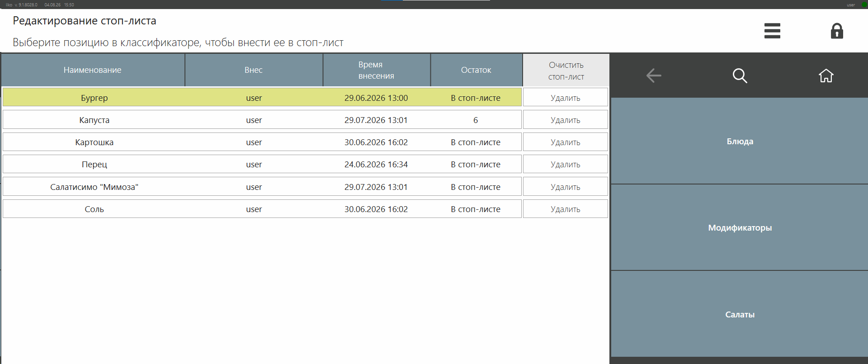Click remaining value 6 for Капуста
Screen dimensions: 868x364
point(476,120)
